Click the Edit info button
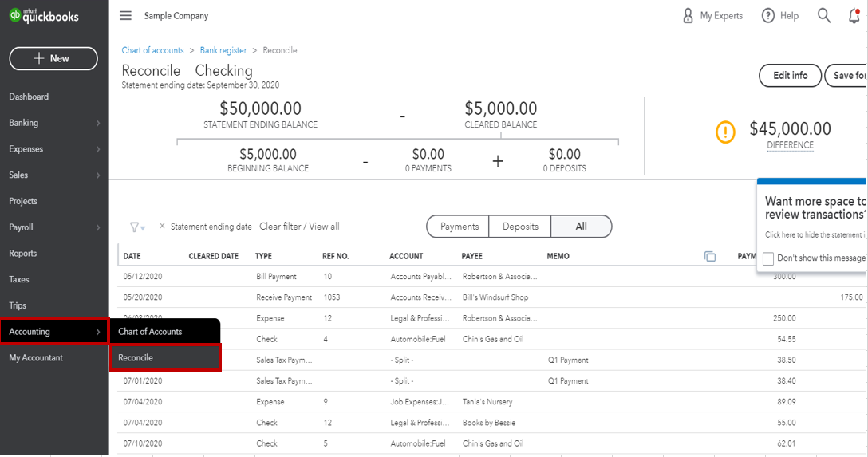This screenshot has height=457, width=868. point(790,76)
